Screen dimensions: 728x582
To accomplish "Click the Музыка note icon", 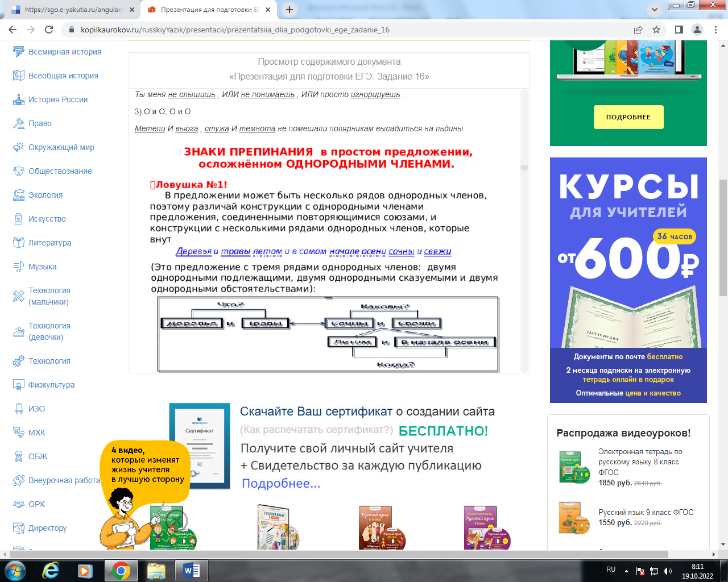I will click(x=19, y=267).
